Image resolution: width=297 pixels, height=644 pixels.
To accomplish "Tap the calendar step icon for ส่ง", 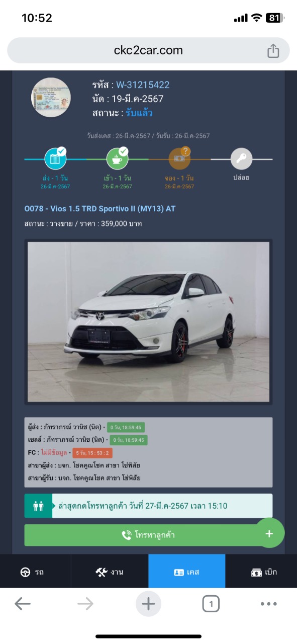I will 55,159.
